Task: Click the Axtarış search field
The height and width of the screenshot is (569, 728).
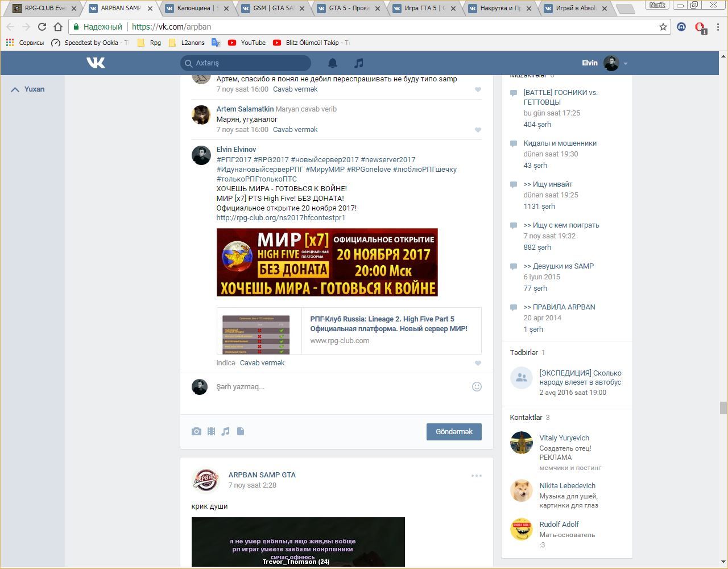Action: [246, 63]
